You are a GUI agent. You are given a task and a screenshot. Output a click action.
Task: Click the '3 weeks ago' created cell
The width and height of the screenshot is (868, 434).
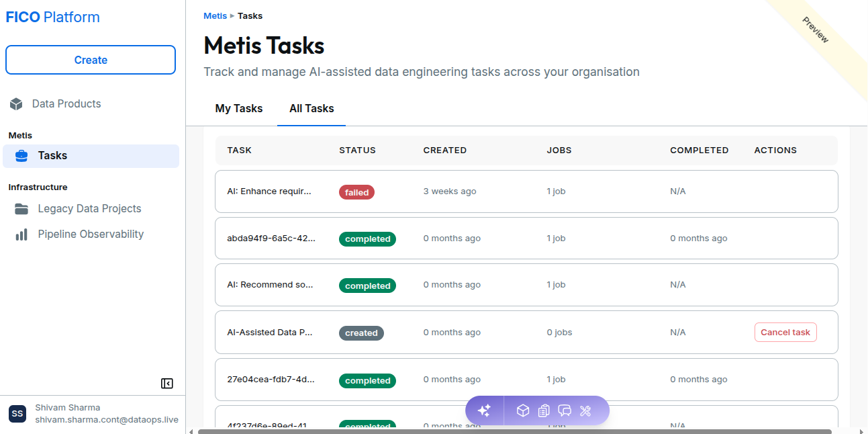point(450,191)
